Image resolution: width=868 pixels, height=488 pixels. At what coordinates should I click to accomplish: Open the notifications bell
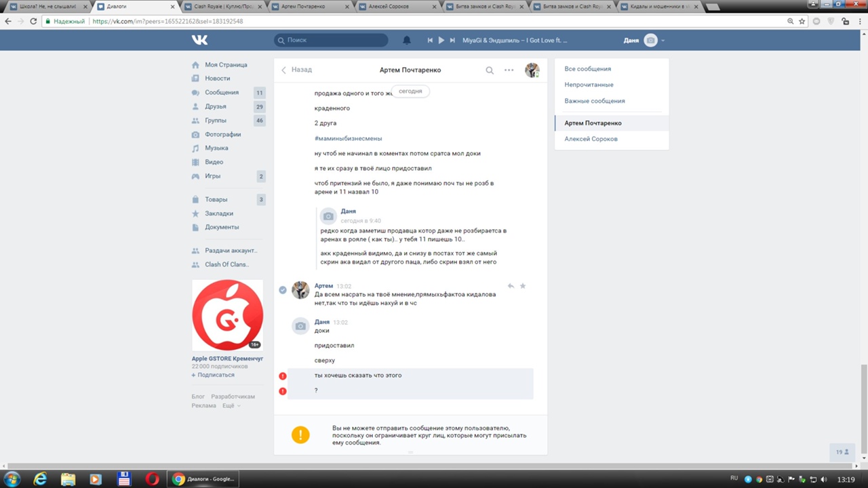[407, 41]
